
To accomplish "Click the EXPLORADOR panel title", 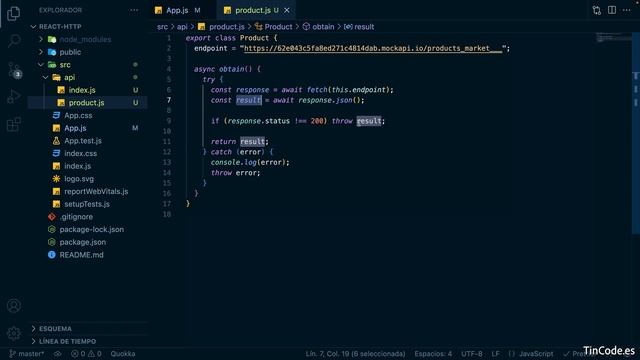I will (60, 10).
